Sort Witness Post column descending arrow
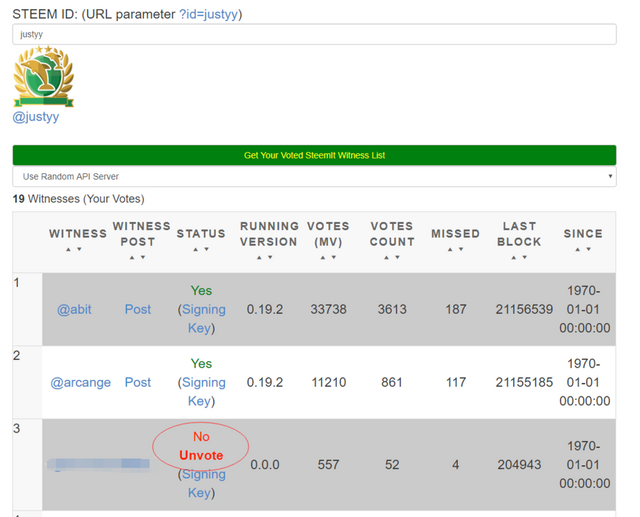This screenshot has width=640, height=517. [x=143, y=257]
